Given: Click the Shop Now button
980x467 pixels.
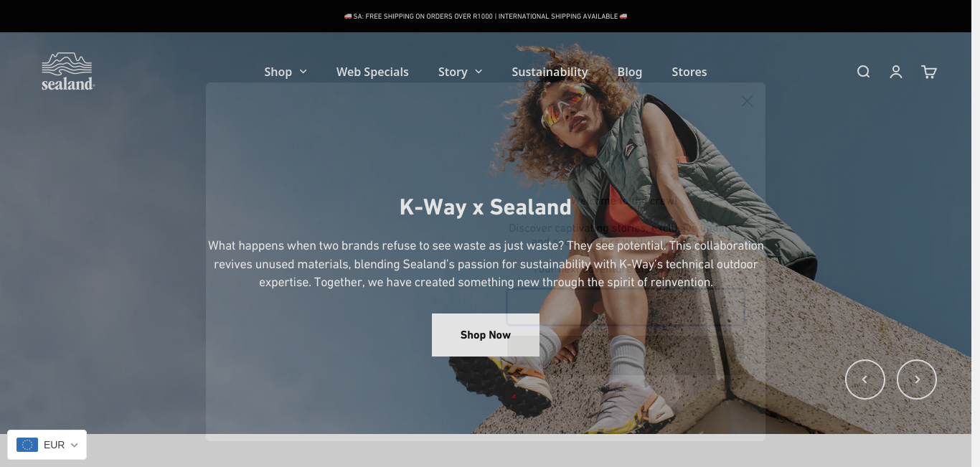Looking at the screenshot, I should (x=486, y=335).
